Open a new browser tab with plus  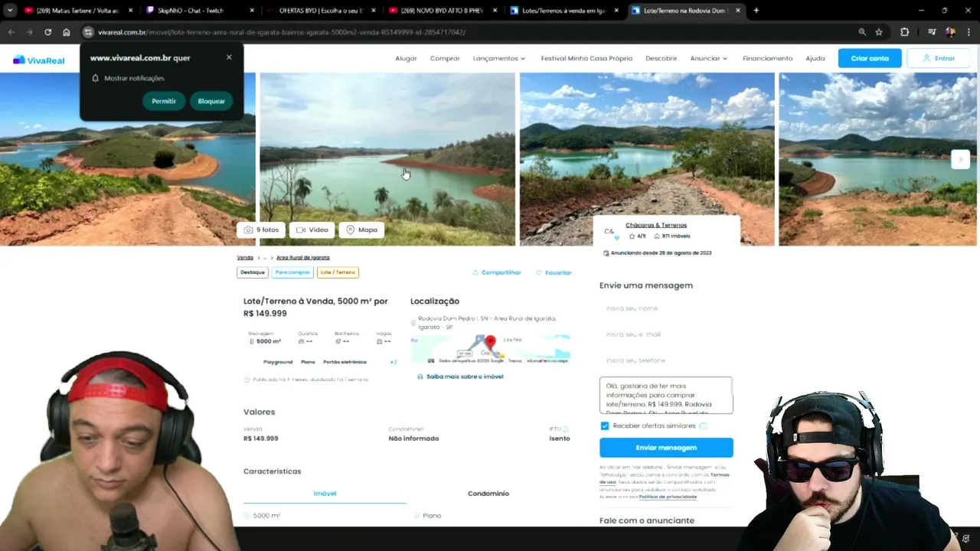[x=756, y=11]
